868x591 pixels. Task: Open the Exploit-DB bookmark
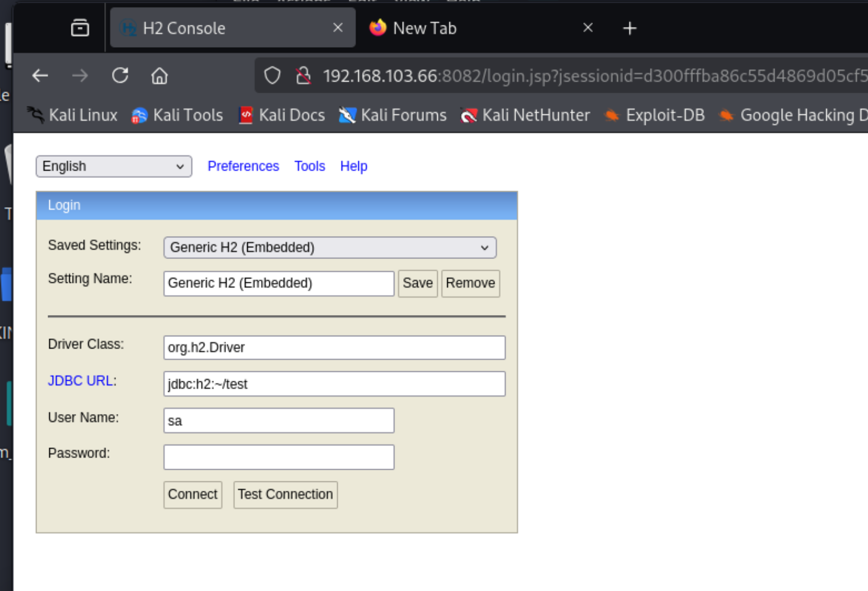click(x=655, y=115)
